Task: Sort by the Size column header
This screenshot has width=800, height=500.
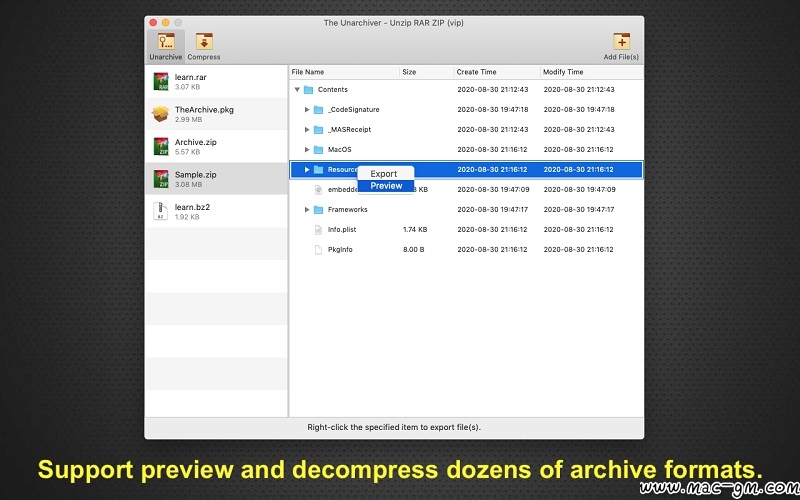Action: point(427,72)
